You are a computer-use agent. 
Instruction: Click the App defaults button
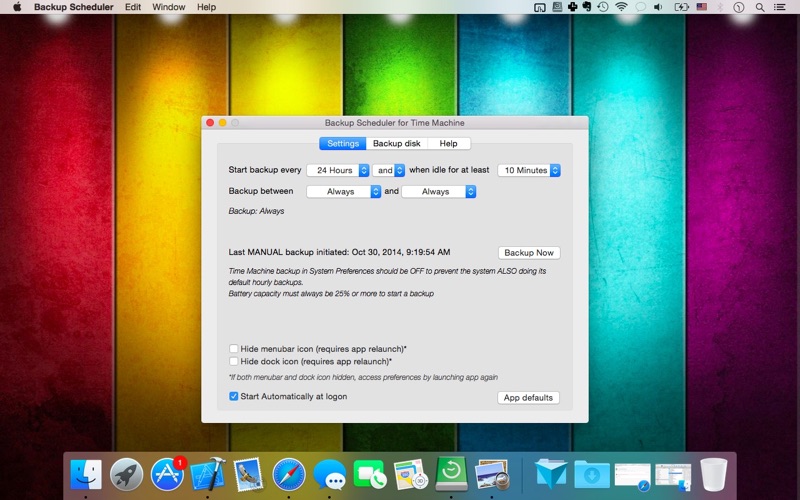coord(528,397)
